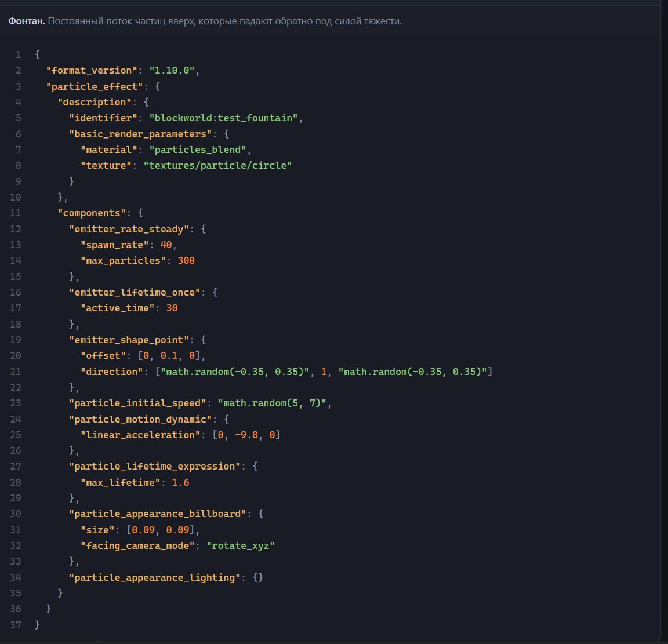
Task: Click line number 21 in the gutter
Action: [x=15, y=372]
